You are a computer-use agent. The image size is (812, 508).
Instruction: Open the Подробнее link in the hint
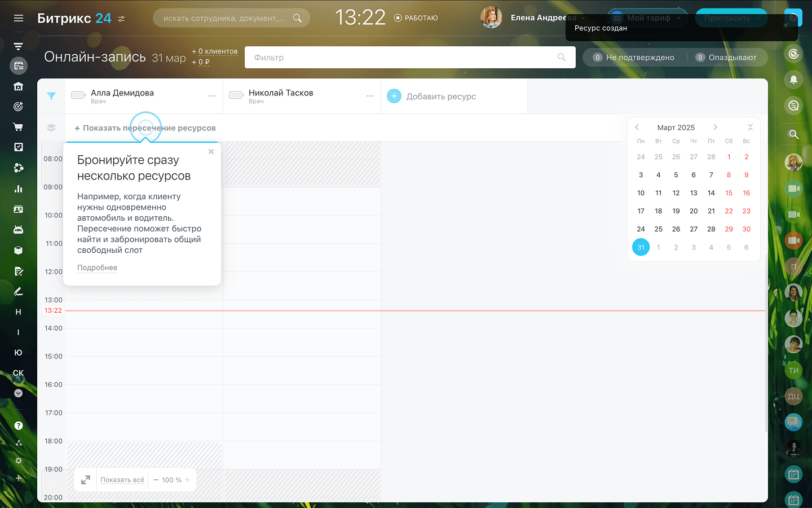click(x=97, y=268)
